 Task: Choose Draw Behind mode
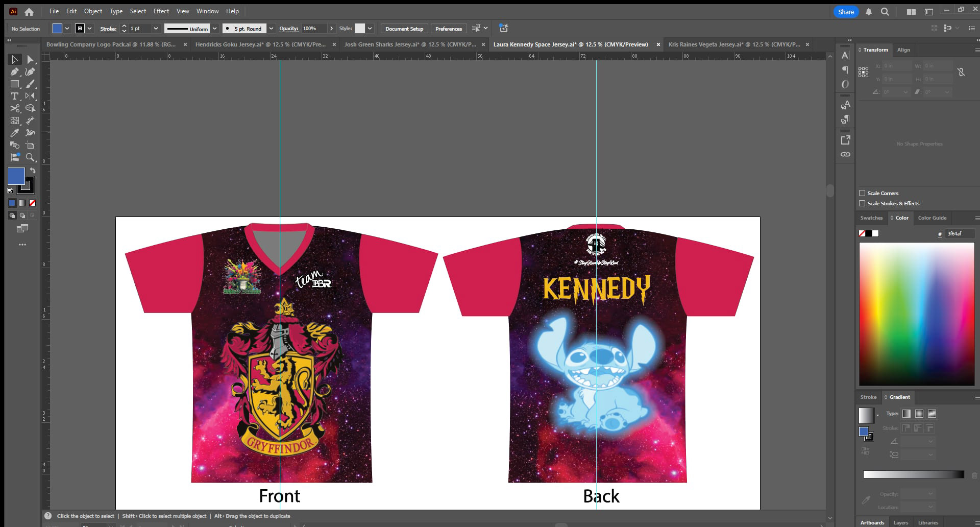(x=22, y=215)
